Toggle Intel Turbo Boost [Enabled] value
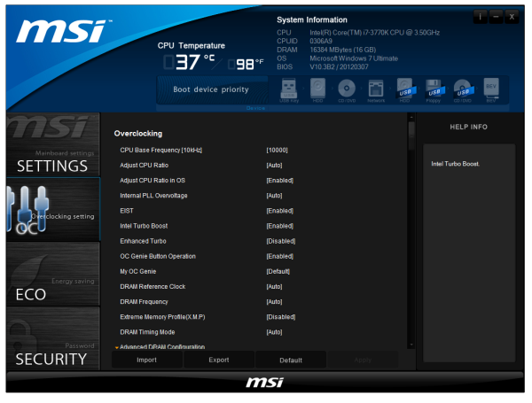 coord(279,226)
